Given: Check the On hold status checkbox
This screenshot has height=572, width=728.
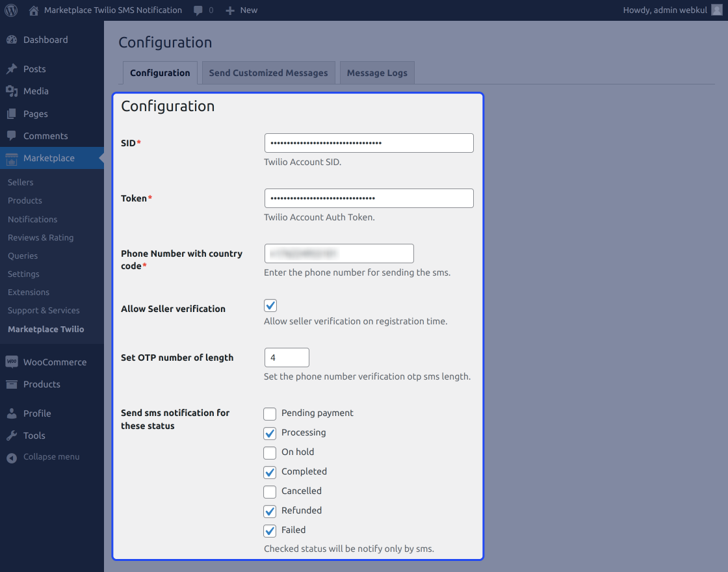Looking at the screenshot, I should 270,452.
